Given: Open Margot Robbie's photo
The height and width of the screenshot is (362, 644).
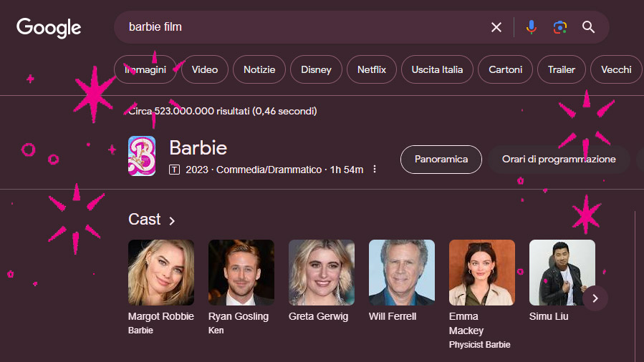Looking at the screenshot, I should [x=161, y=273].
